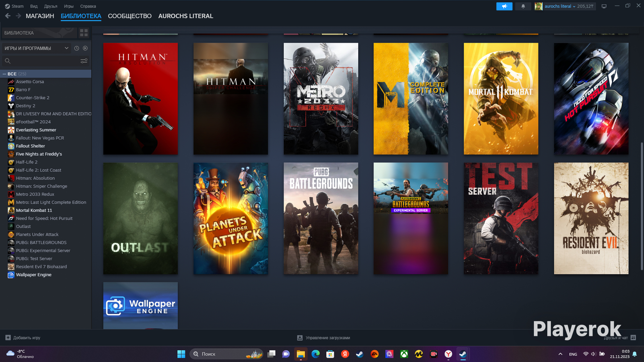Open Outlast game cover
This screenshot has width=644, height=362.
(x=141, y=218)
